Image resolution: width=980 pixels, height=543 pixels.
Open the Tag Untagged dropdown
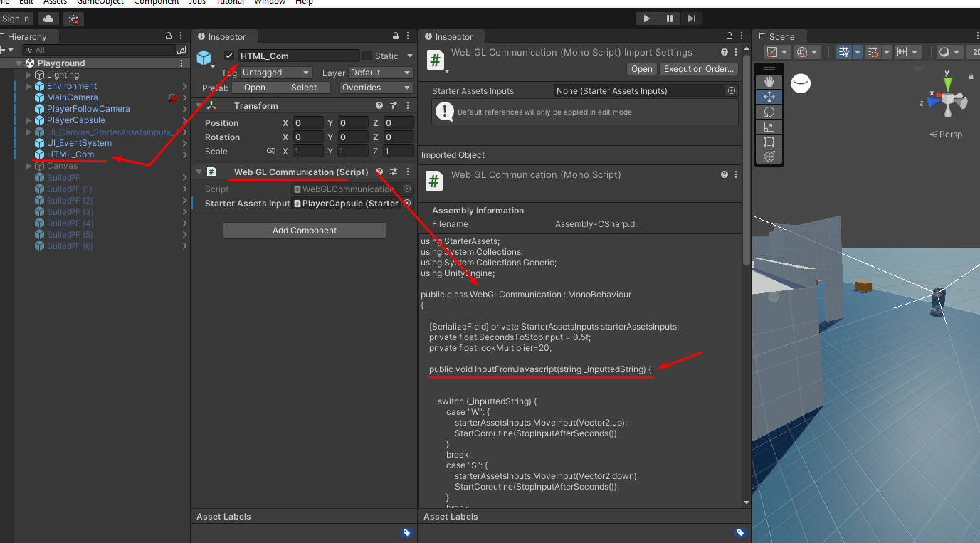pos(276,73)
